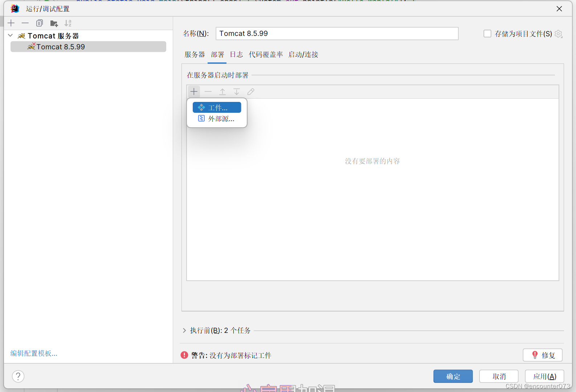Choose 外部源... from the popup menu
The width and height of the screenshot is (576, 392).
pos(217,119)
